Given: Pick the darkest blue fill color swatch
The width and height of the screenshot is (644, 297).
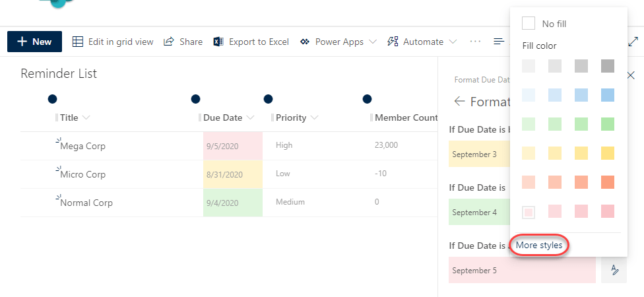Looking at the screenshot, I should pos(608,95).
